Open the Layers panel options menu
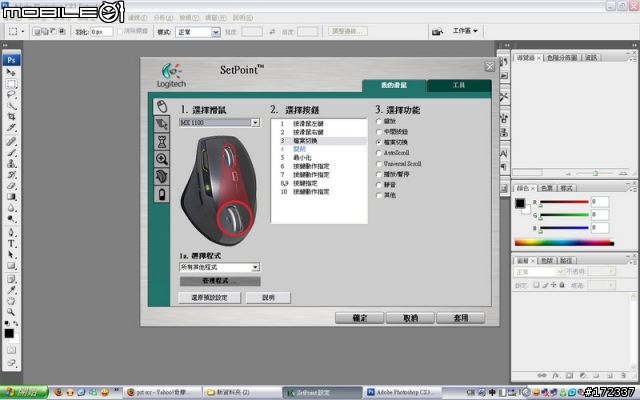Screen dimensions: 640x400 click(x=632, y=261)
